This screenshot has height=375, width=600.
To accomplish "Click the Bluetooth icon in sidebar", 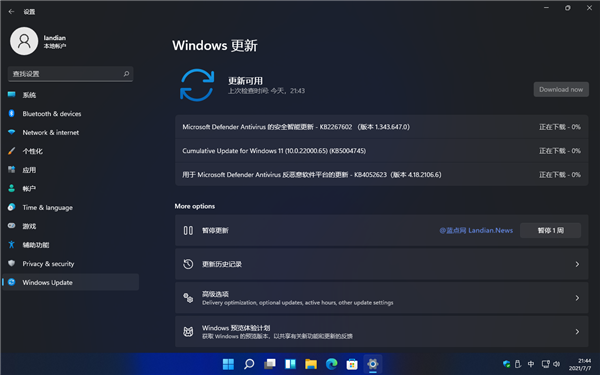I will [x=11, y=113].
